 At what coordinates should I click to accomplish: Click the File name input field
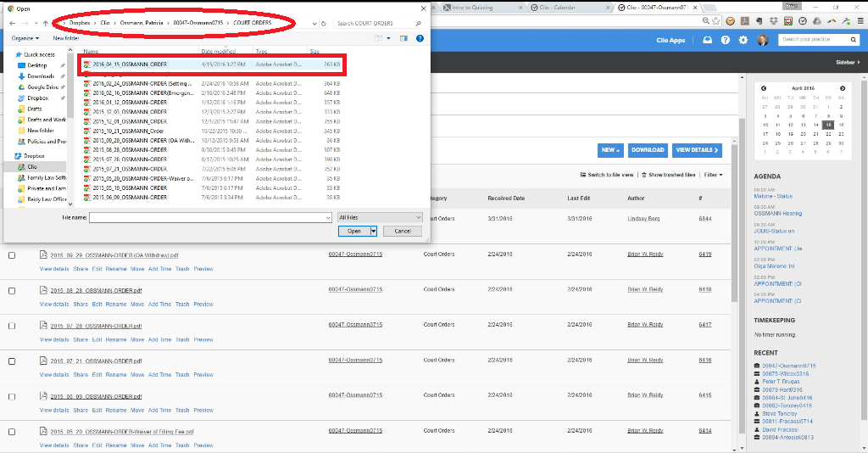(x=209, y=218)
